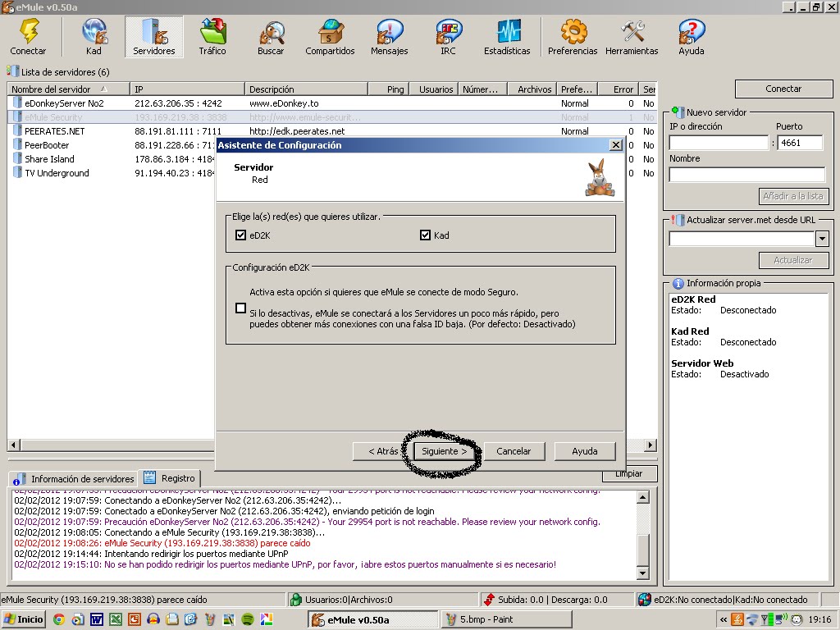
Task: Select the Share Island server row
Action: tap(112, 158)
